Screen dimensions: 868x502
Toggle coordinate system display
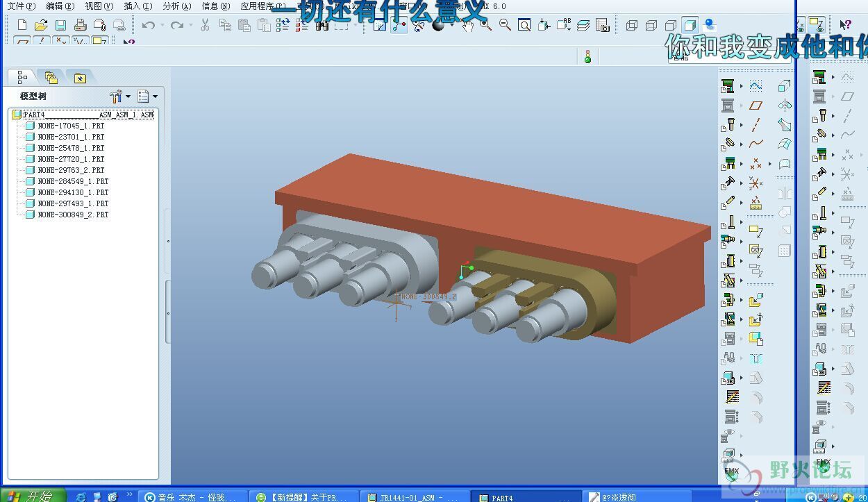[80, 42]
